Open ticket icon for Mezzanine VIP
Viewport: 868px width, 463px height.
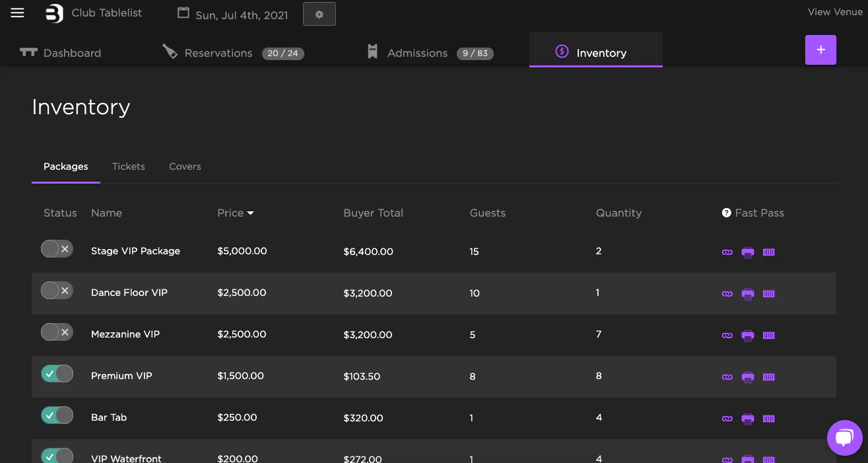click(x=768, y=336)
